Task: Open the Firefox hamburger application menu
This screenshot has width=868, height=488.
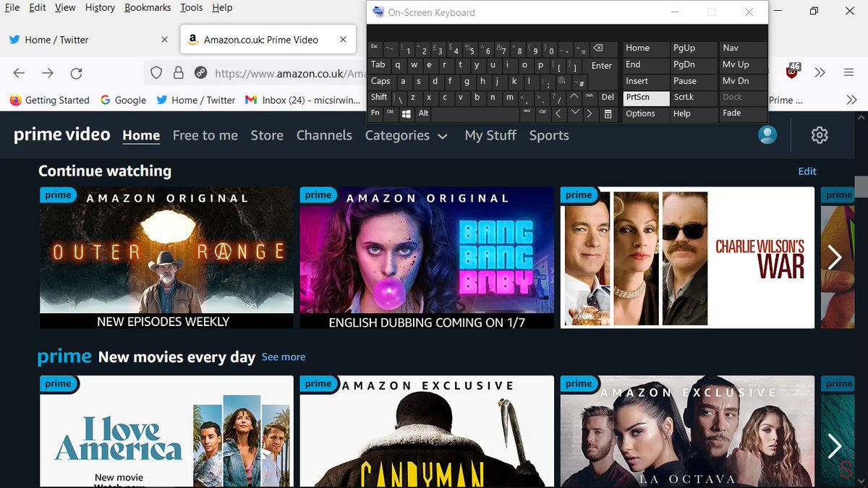Action: [848, 73]
